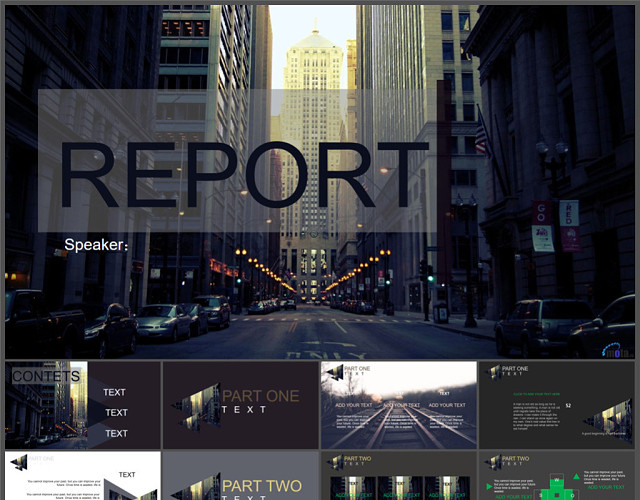Click the green play arrow on diagram slide

(x=489, y=486)
